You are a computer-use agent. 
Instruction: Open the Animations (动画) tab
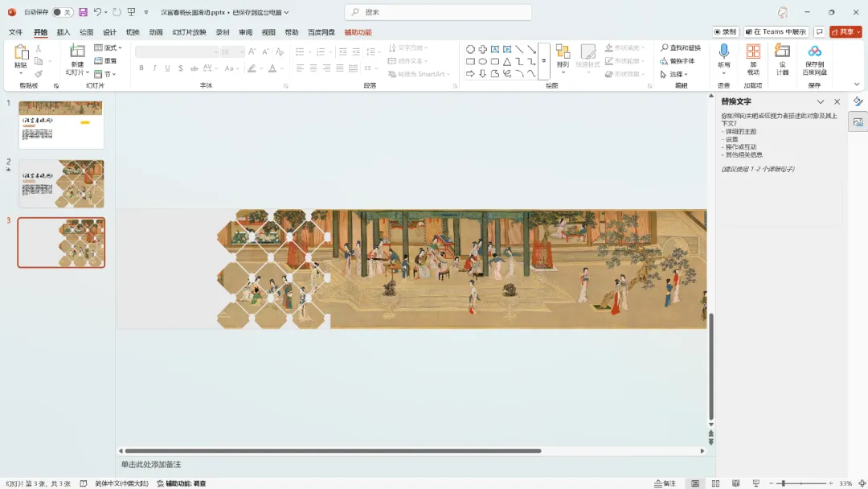pos(156,32)
